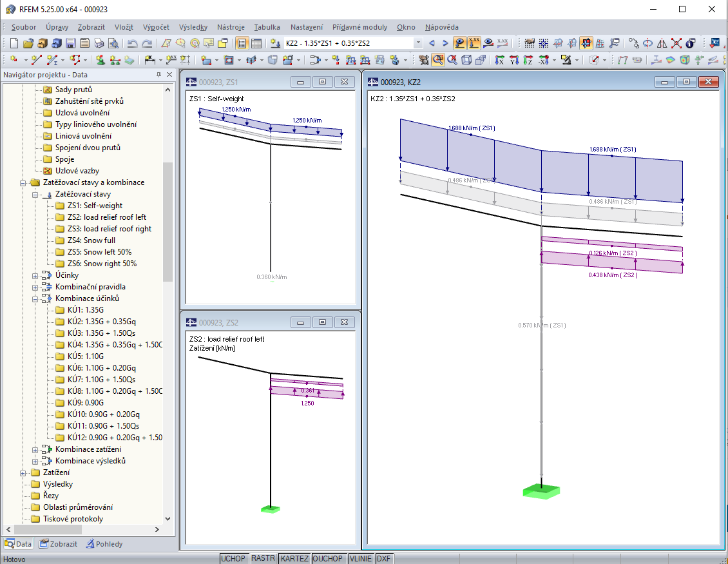Switch to view in X direction
Viewport: 728px width, 564px height.
point(499,59)
